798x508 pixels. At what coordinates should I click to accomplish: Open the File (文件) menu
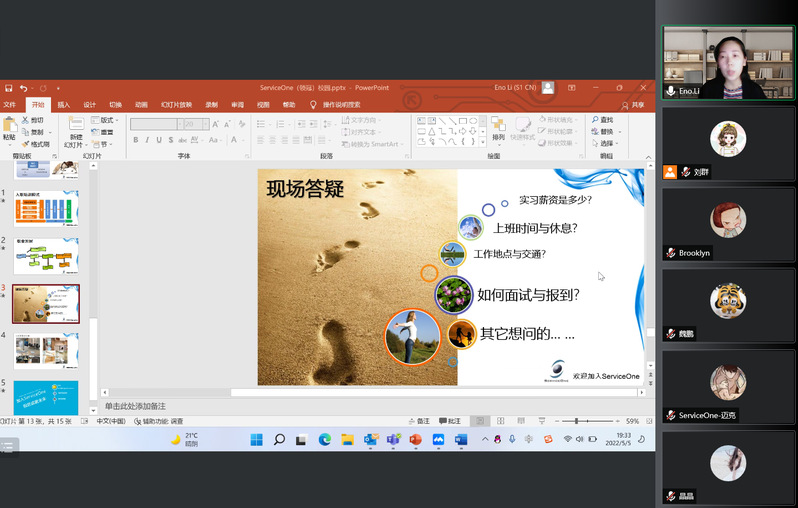(x=10, y=104)
